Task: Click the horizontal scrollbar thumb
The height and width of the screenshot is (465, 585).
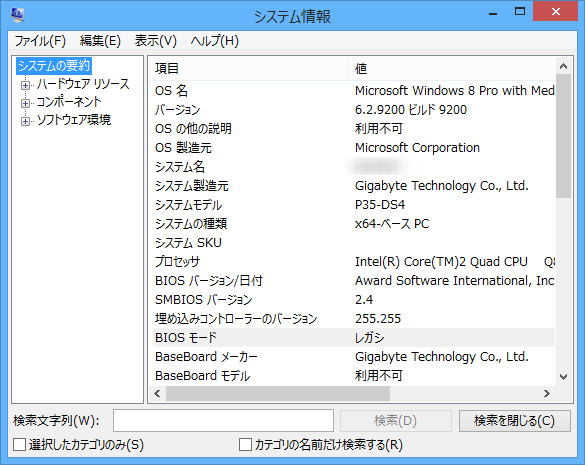Action: click(278, 393)
